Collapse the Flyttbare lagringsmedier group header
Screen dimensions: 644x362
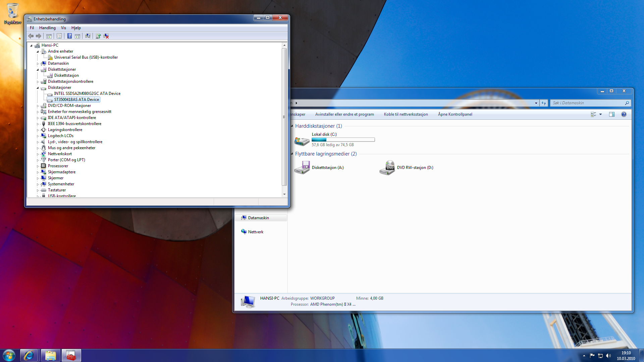coord(292,154)
